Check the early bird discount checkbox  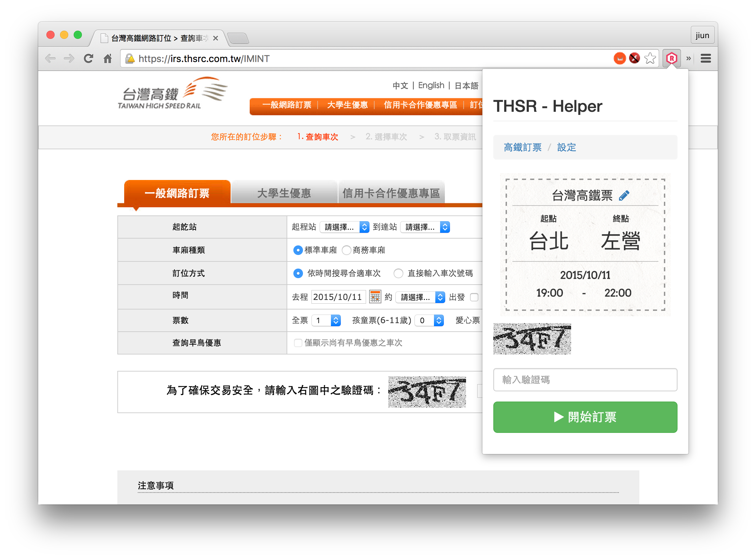coord(298,343)
